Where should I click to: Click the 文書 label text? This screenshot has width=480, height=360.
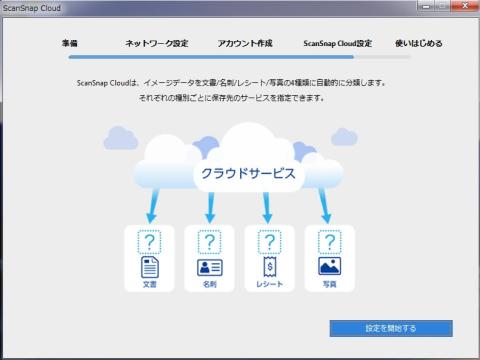150,284
